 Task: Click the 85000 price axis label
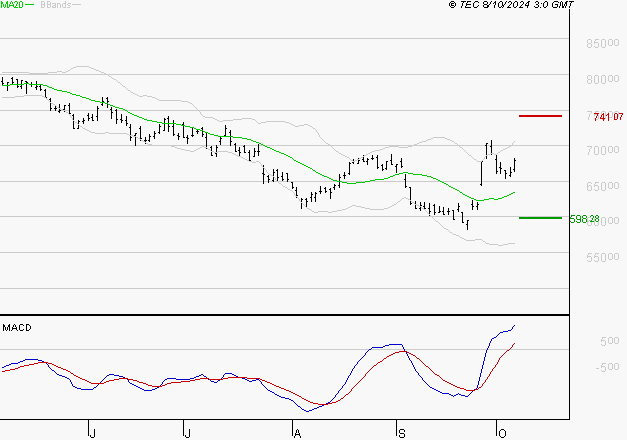click(603, 43)
